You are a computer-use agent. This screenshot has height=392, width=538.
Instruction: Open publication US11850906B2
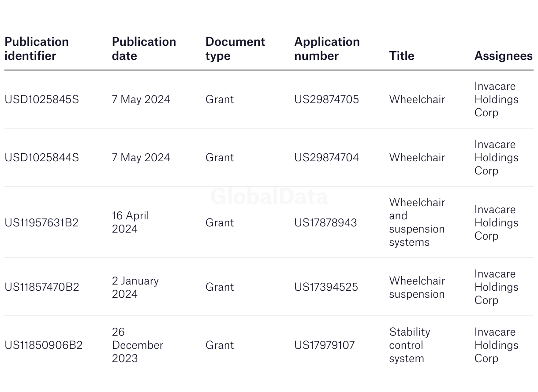click(x=44, y=345)
